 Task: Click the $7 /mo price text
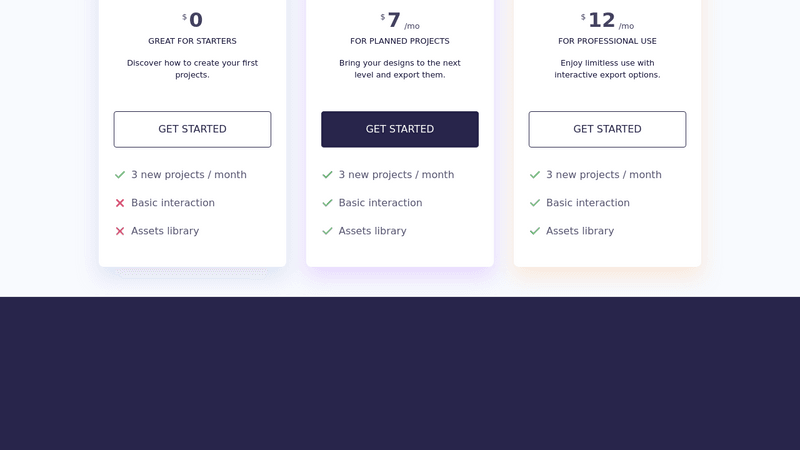point(400,21)
